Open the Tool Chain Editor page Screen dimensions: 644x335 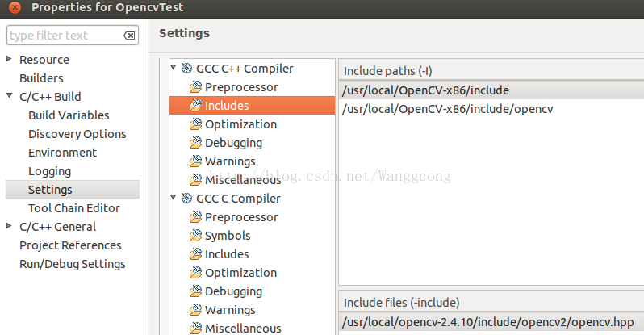coord(73,208)
